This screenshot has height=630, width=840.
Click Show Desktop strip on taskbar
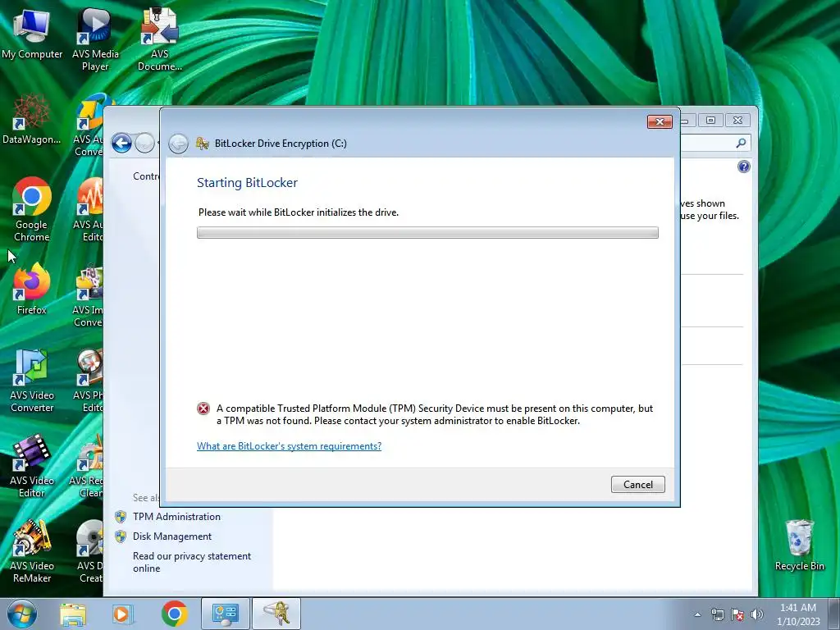coord(834,614)
